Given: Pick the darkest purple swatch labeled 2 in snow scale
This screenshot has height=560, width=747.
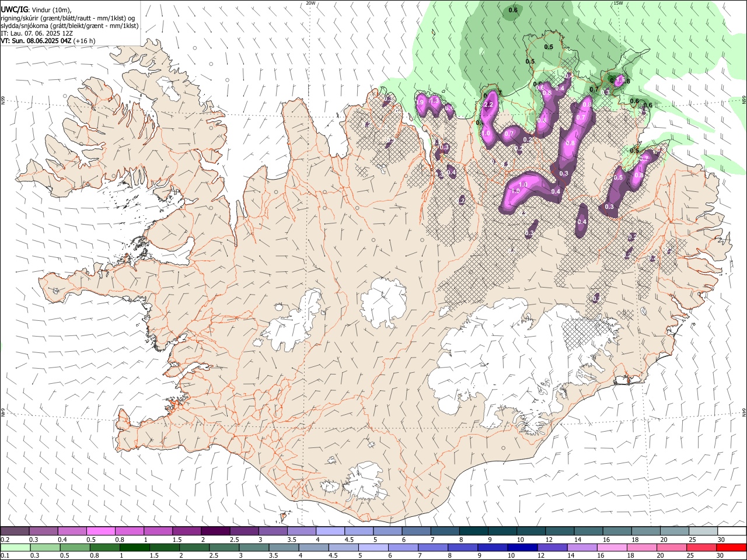Looking at the screenshot, I should pos(215,531).
